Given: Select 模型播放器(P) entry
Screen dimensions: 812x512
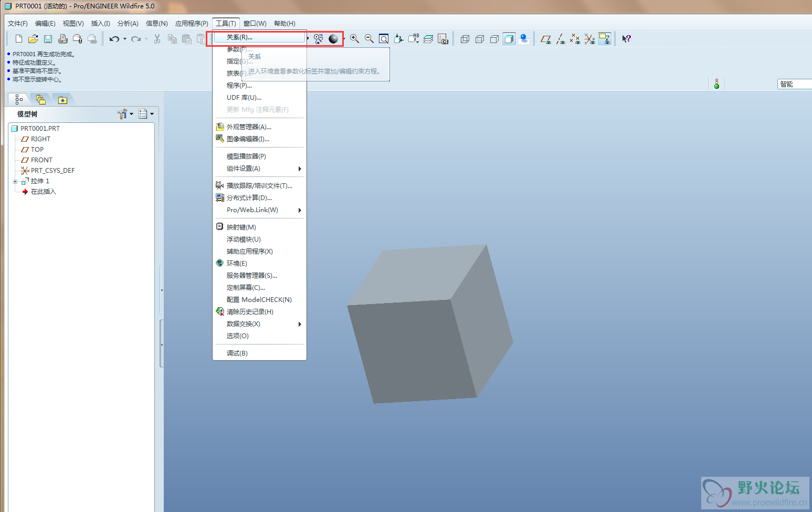Looking at the screenshot, I should (x=259, y=156).
